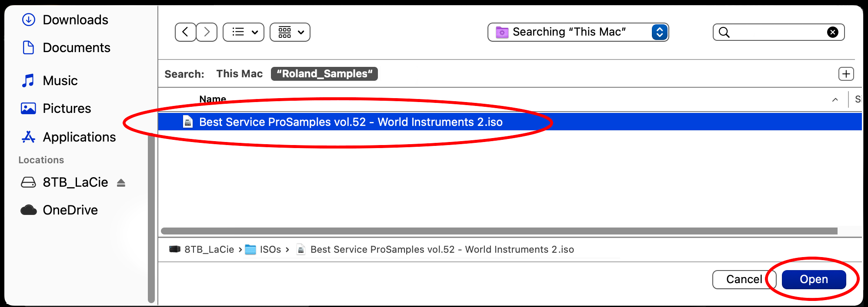This screenshot has height=307, width=868.
Task: Open the grid grouping dropdown
Action: point(290,32)
